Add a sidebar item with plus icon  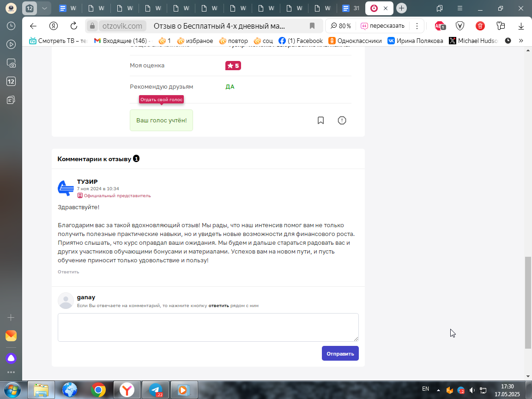[11, 318]
